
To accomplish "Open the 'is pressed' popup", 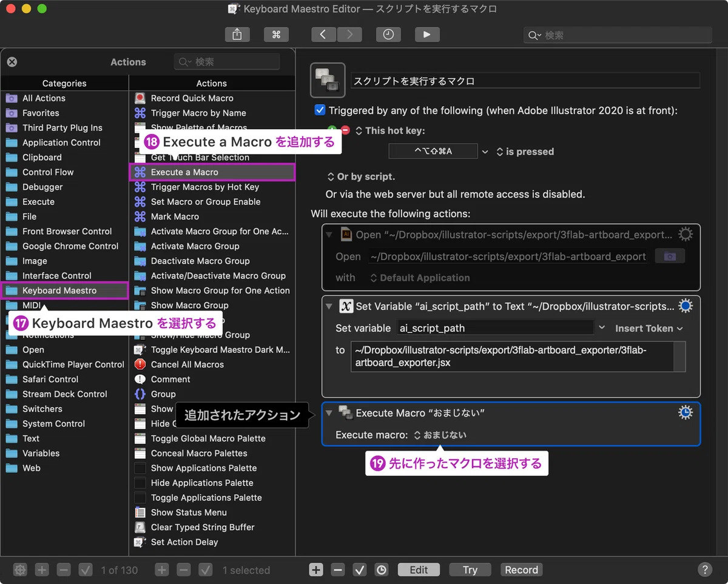I will coord(525,152).
